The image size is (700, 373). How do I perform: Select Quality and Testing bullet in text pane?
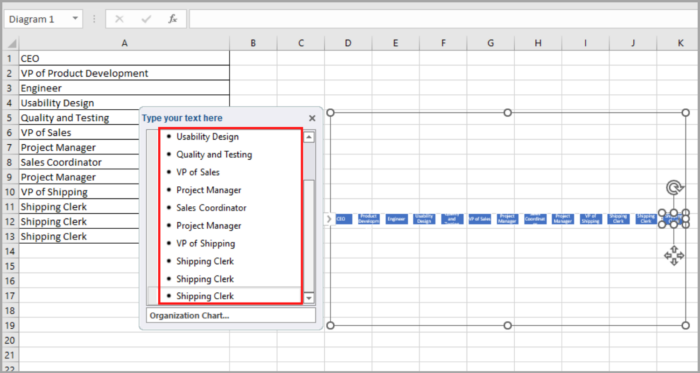[x=214, y=154]
